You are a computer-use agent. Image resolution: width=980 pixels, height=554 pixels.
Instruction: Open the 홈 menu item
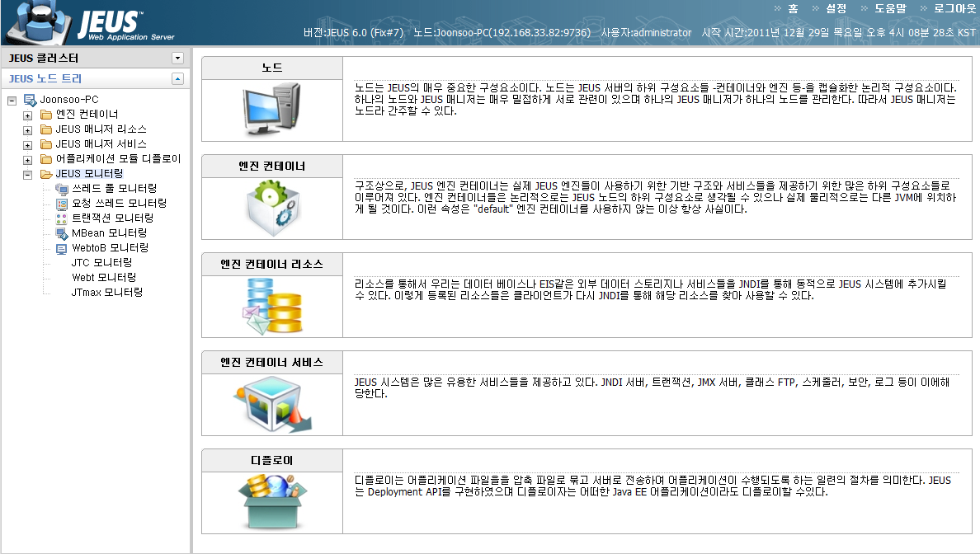791,9
